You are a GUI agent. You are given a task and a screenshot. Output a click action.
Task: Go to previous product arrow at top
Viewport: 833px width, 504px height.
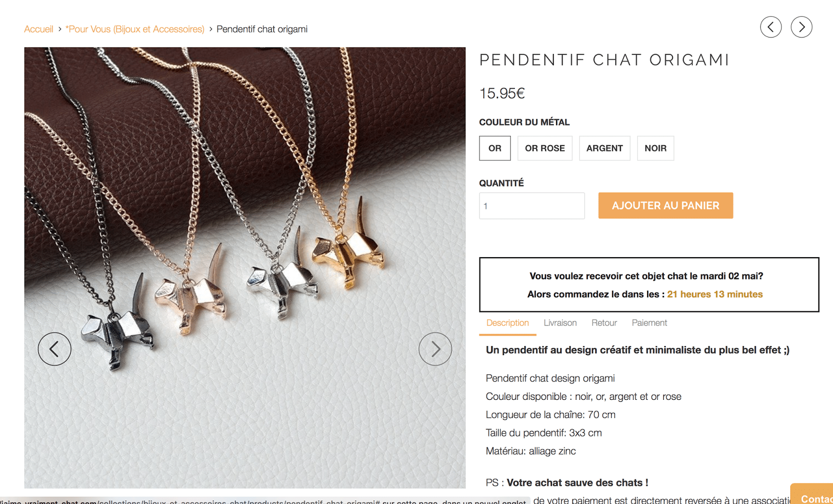tap(771, 27)
